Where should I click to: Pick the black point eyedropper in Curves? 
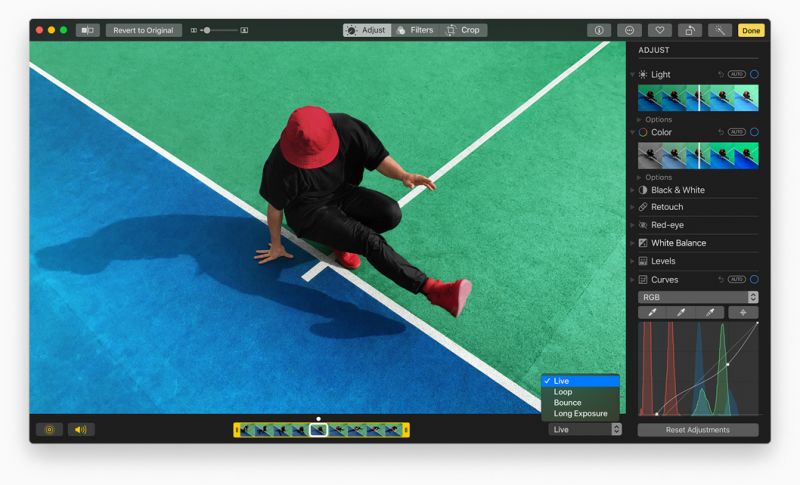pos(653,312)
